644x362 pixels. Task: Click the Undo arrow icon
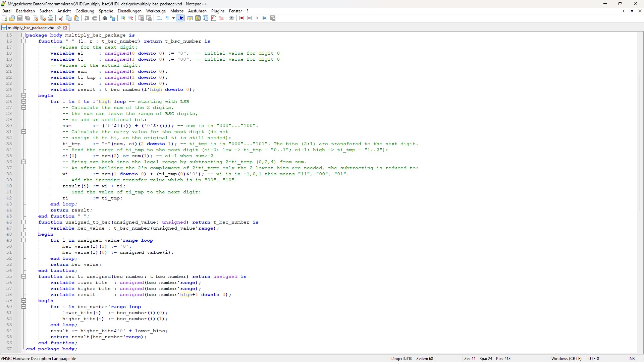pyautogui.click(x=87, y=18)
